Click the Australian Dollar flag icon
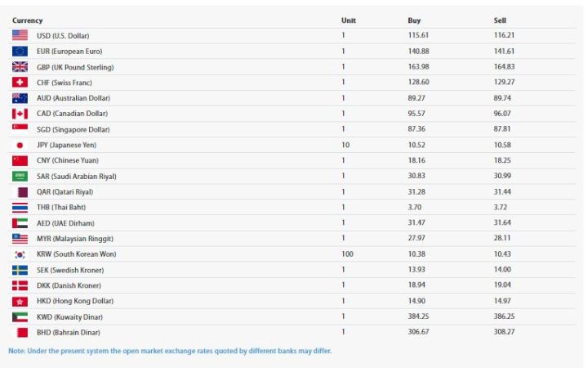This screenshot has width=588, height=368. [x=20, y=98]
